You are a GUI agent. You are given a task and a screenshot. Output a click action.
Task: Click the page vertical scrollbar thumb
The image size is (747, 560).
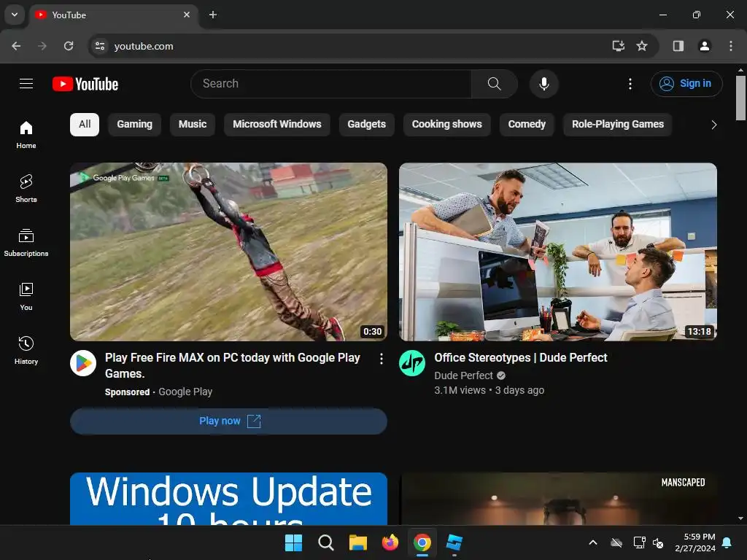(740, 98)
